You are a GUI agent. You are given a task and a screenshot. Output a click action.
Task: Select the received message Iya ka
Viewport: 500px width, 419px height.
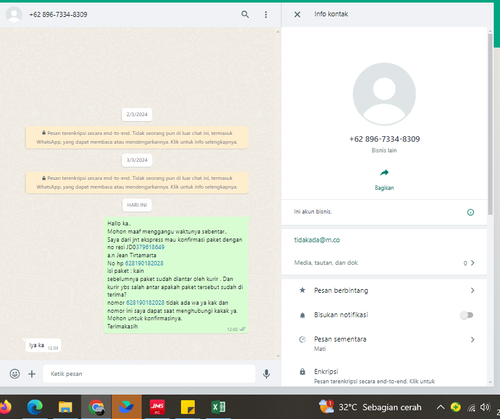(x=43, y=345)
